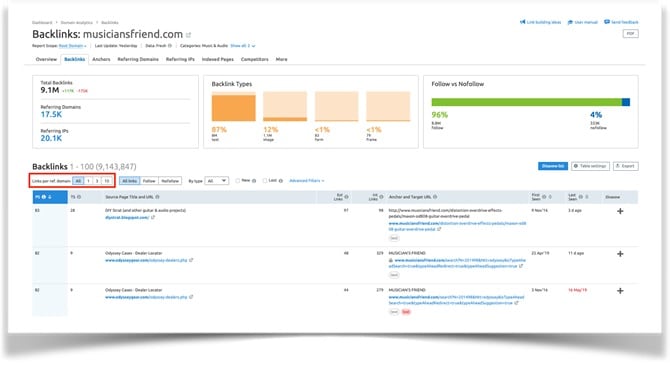Click the 87% text backlinks bar
670x365 pixels.
point(234,107)
